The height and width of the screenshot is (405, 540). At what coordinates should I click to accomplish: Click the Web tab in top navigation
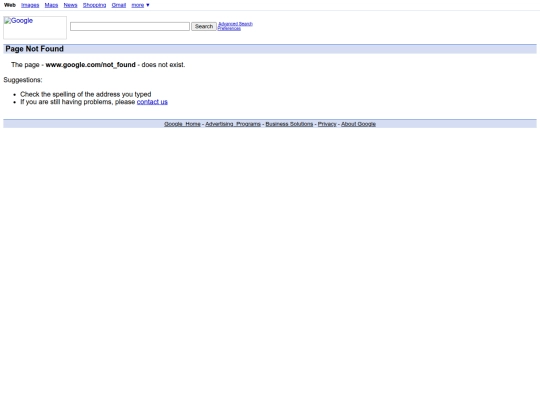click(x=10, y=5)
